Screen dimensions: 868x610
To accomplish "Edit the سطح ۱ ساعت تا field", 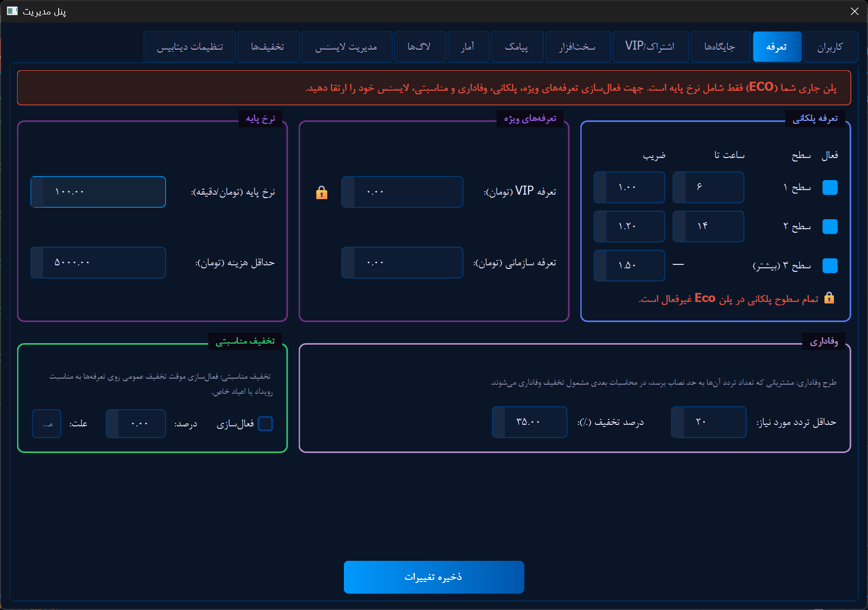I will pos(708,188).
